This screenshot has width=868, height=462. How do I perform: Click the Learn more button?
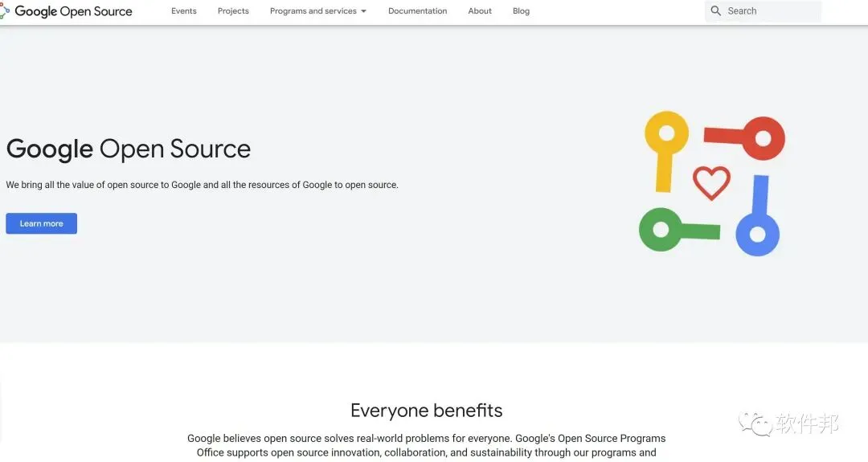coord(42,223)
